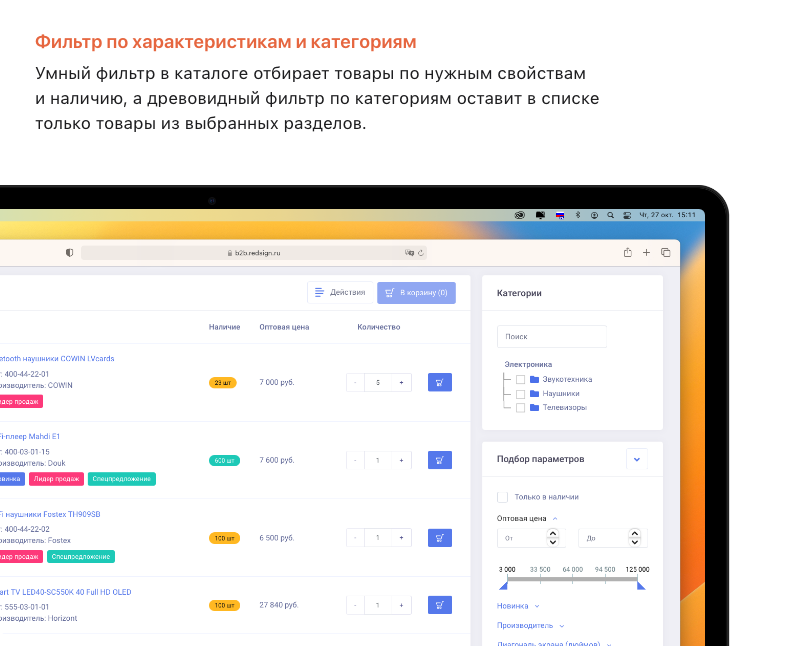The height and width of the screenshot is (646, 800).
Task: Add Fostex TH909SB row to cart
Action: click(x=439, y=538)
